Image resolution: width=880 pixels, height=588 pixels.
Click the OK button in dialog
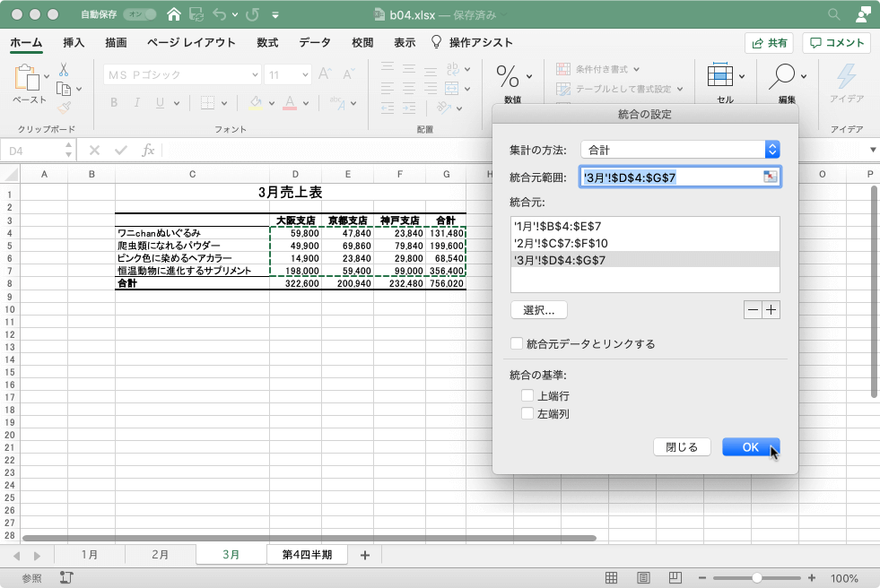(751, 446)
